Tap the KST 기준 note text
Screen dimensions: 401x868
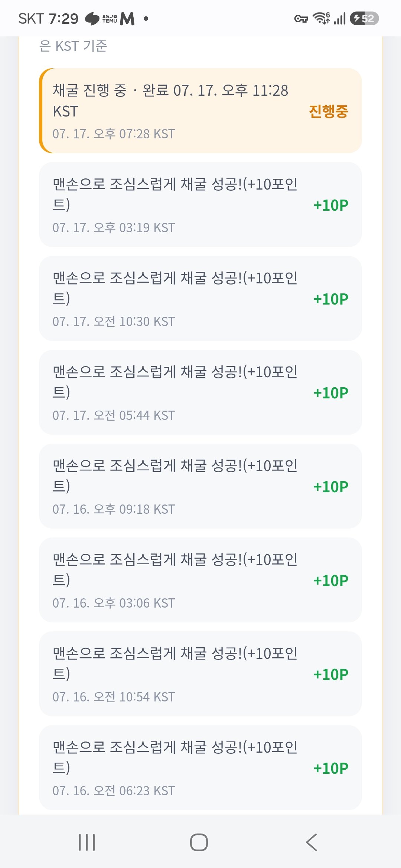coord(73,46)
